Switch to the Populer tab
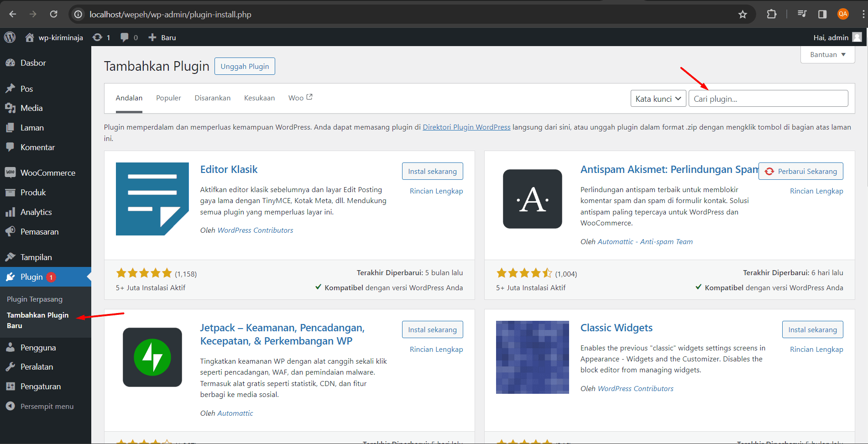The image size is (868, 444). [168, 98]
